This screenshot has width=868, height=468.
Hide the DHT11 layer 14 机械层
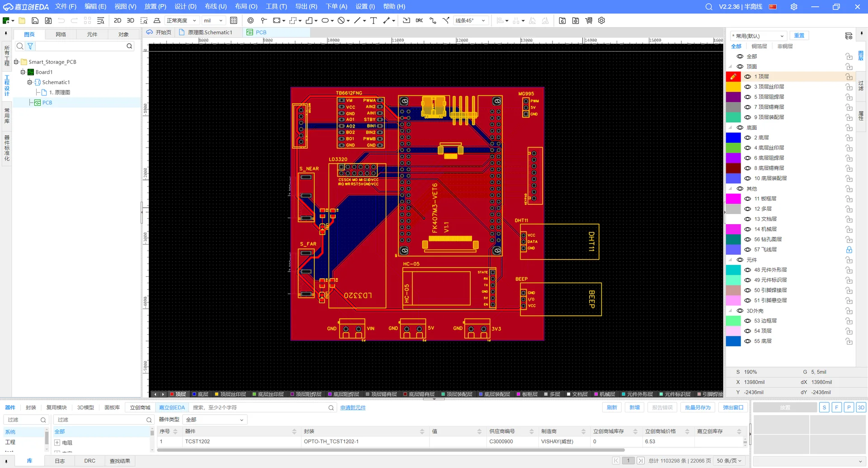[x=747, y=229]
